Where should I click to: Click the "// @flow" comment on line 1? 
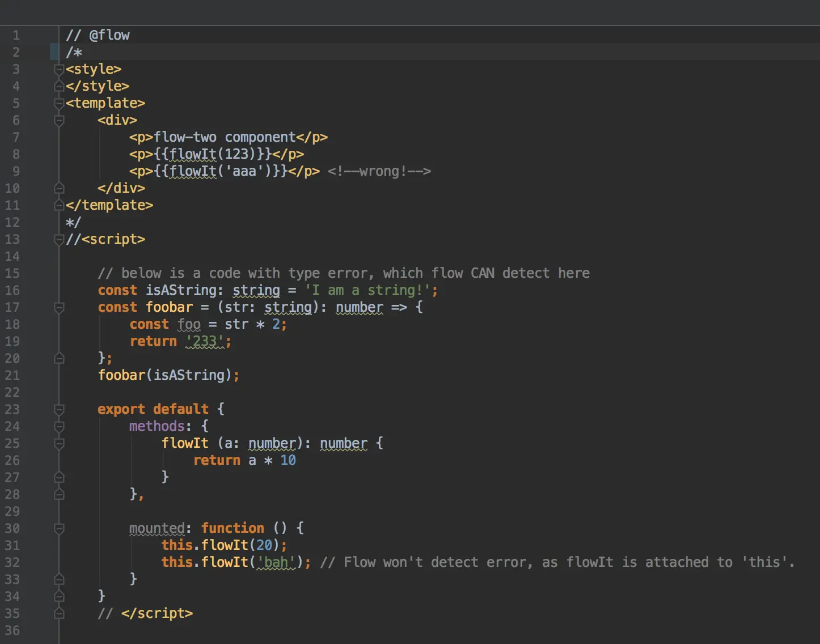pyautogui.click(x=98, y=35)
